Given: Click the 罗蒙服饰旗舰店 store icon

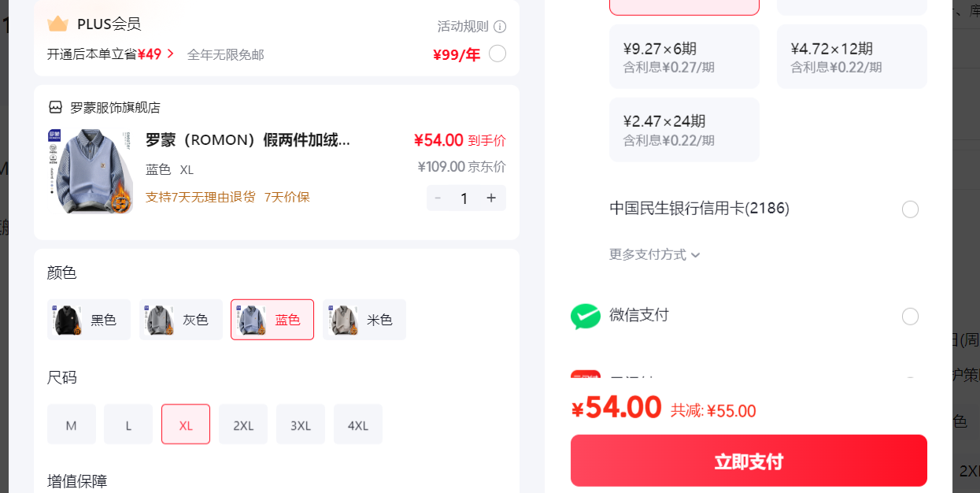Looking at the screenshot, I should tap(55, 107).
